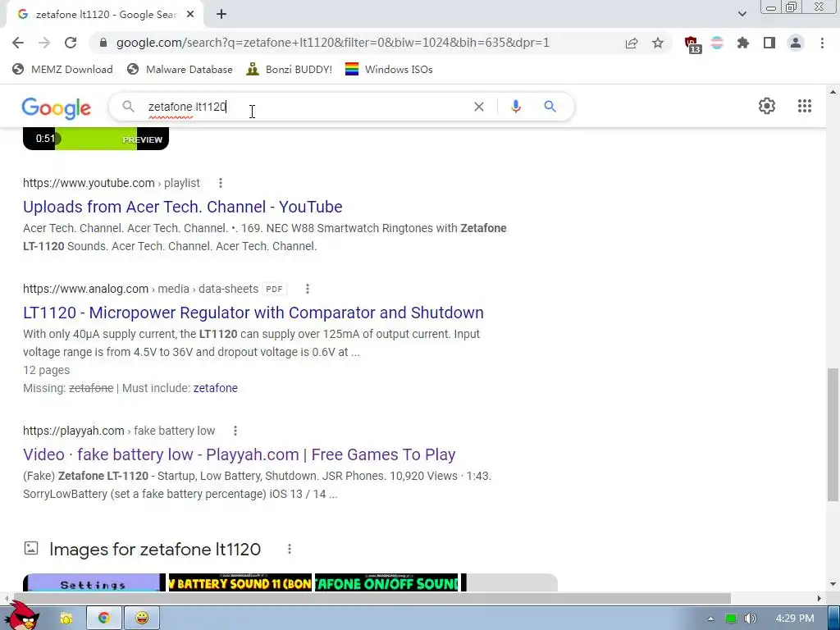Open the Chrome extensions puzzle menu
The image size is (840, 630).
pos(742,43)
